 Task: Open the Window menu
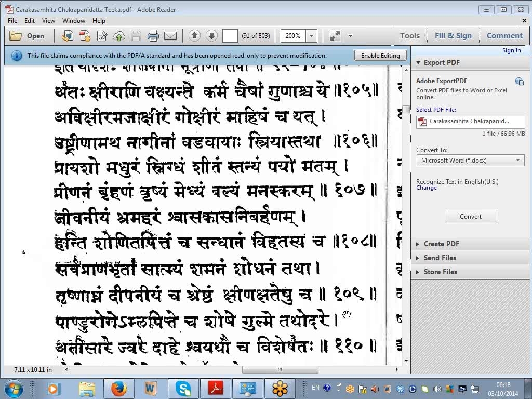coord(73,21)
